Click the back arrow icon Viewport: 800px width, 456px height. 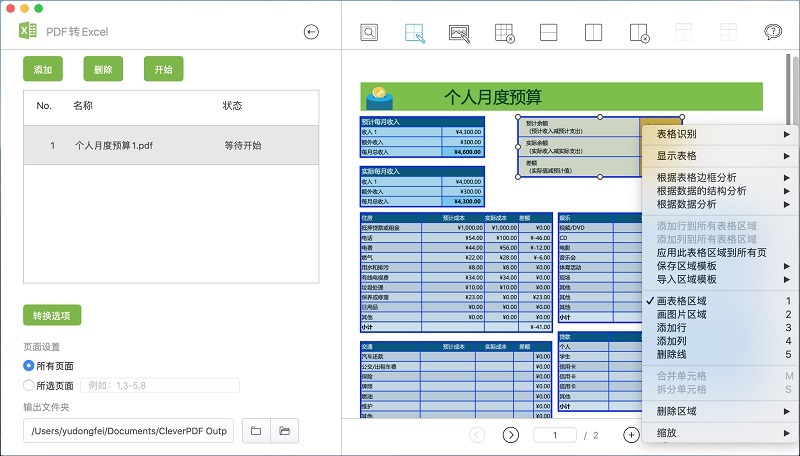pos(311,32)
